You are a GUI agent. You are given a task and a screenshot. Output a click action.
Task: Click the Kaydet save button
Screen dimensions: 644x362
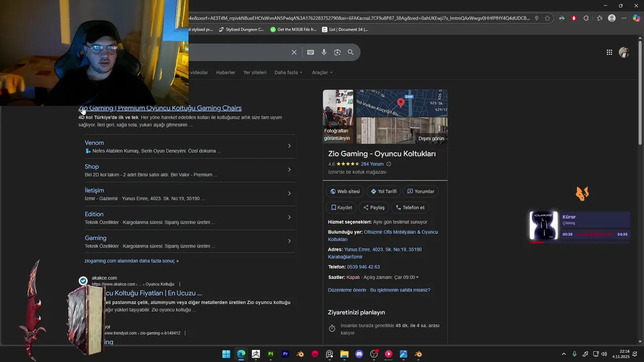[x=341, y=207]
